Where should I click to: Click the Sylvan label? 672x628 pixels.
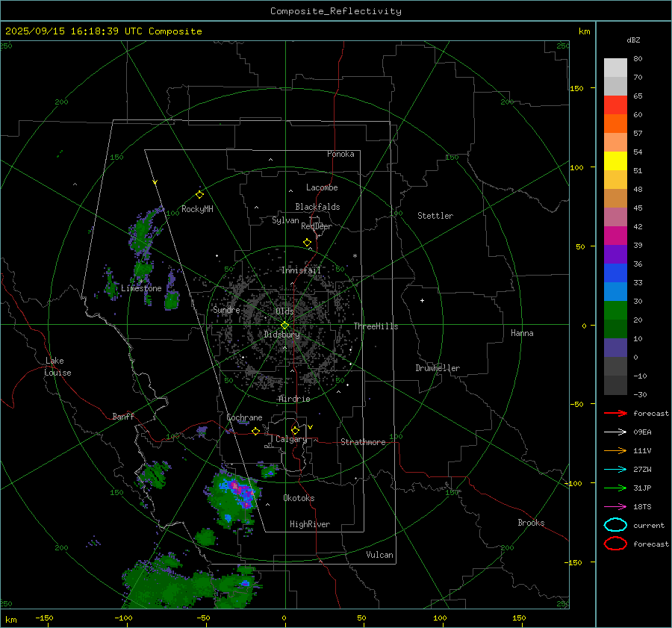pos(285,220)
